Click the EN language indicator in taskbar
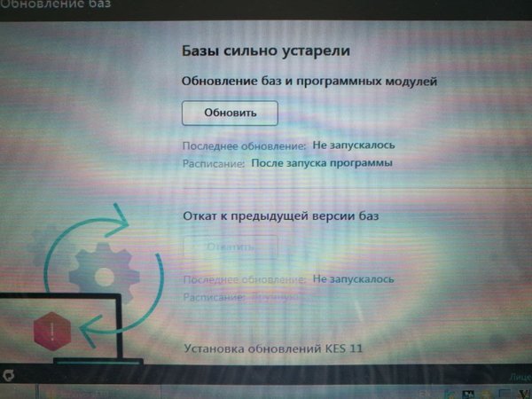 (425, 395)
